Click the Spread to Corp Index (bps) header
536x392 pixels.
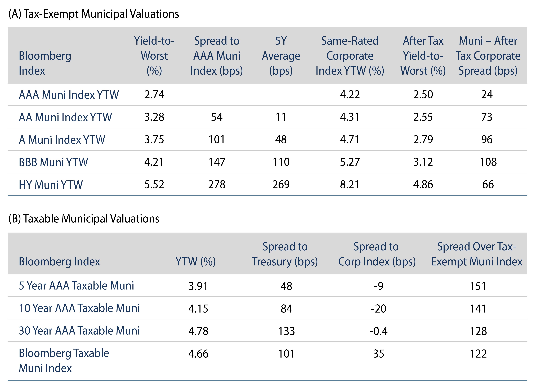tap(377, 254)
